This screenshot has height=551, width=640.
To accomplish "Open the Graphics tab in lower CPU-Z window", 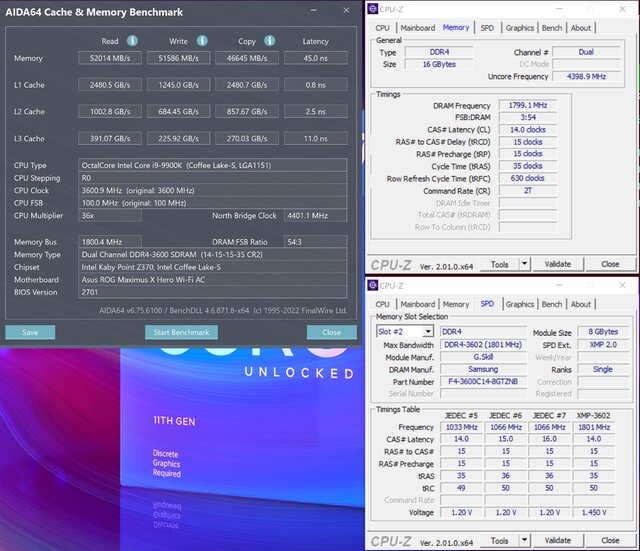I will (x=519, y=304).
